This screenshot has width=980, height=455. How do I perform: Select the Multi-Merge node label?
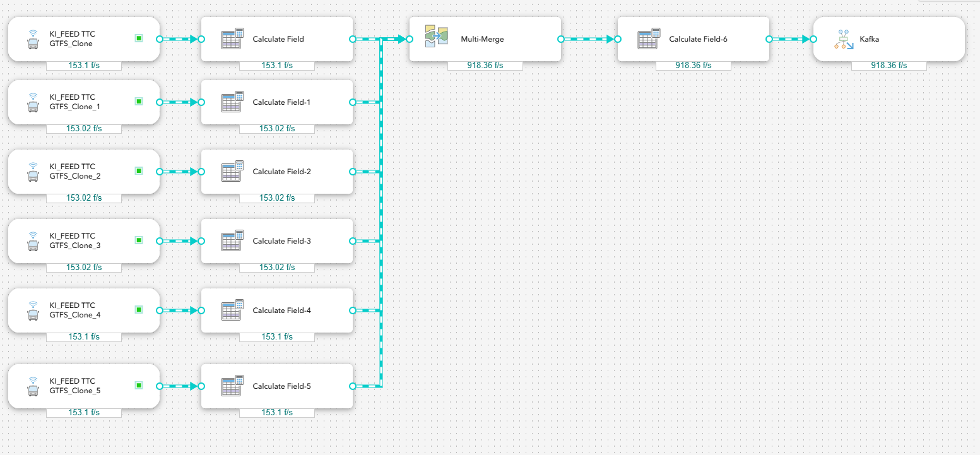tap(482, 39)
